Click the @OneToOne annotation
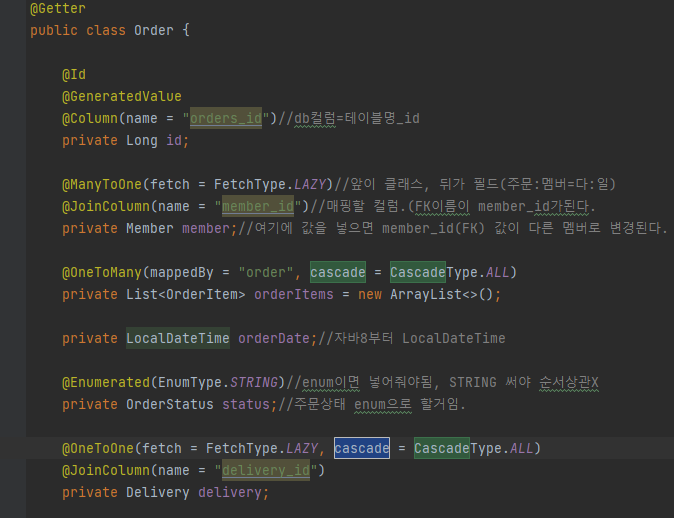Image resolution: width=674 pixels, height=518 pixels. pos(98,448)
